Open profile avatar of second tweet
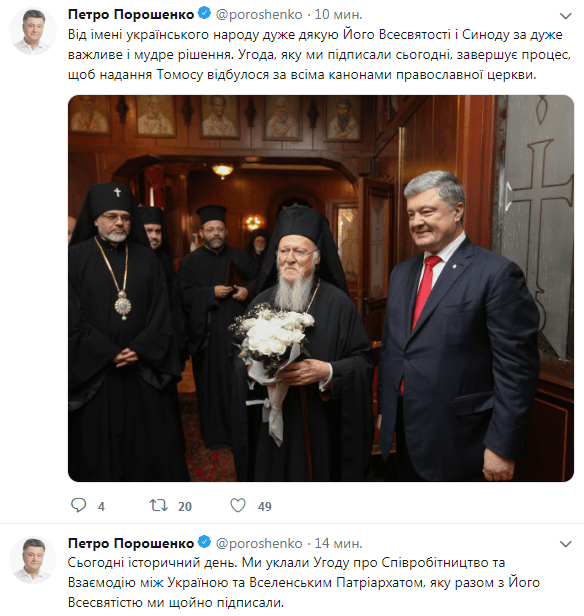584x616 pixels. coord(33,560)
